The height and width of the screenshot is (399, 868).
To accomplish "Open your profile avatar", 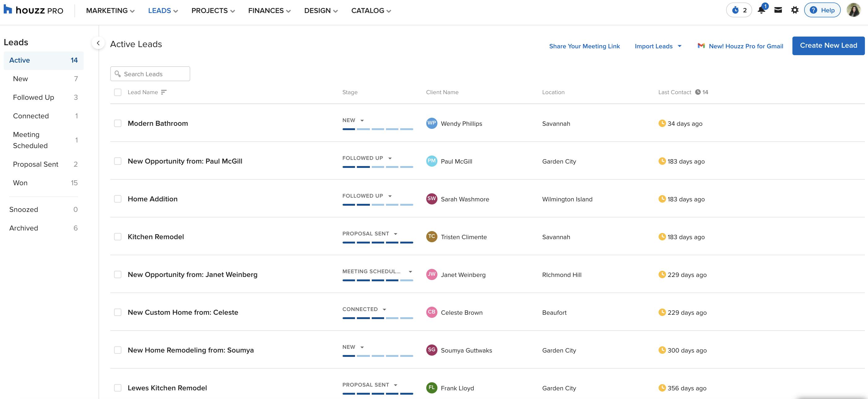I will point(854,10).
